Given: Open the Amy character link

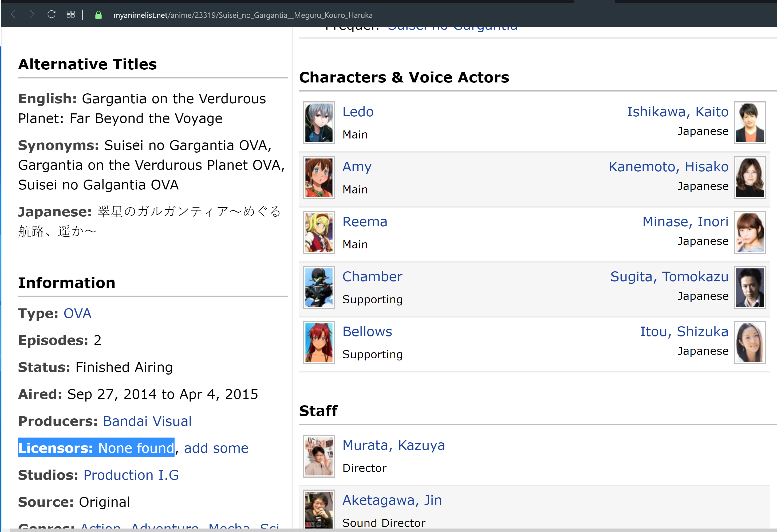Looking at the screenshot, I should (x=357, y=167).
